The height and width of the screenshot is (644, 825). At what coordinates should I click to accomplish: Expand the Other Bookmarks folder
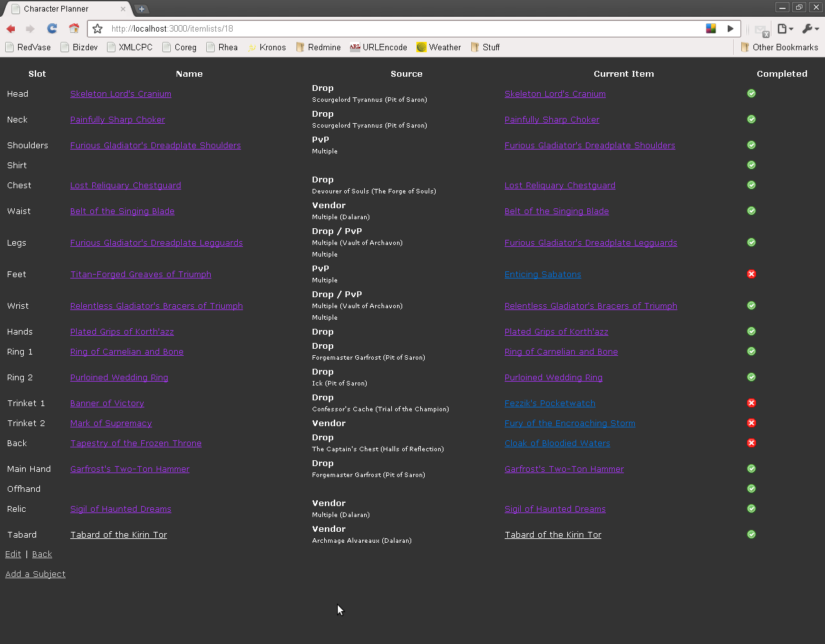click(779, 47)
